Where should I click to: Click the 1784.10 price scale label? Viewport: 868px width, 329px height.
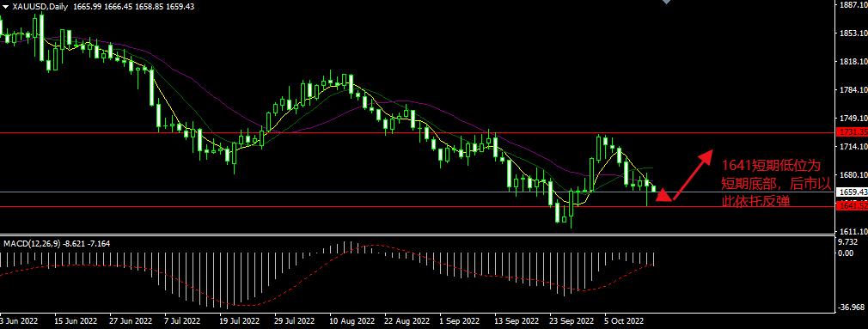853,90
